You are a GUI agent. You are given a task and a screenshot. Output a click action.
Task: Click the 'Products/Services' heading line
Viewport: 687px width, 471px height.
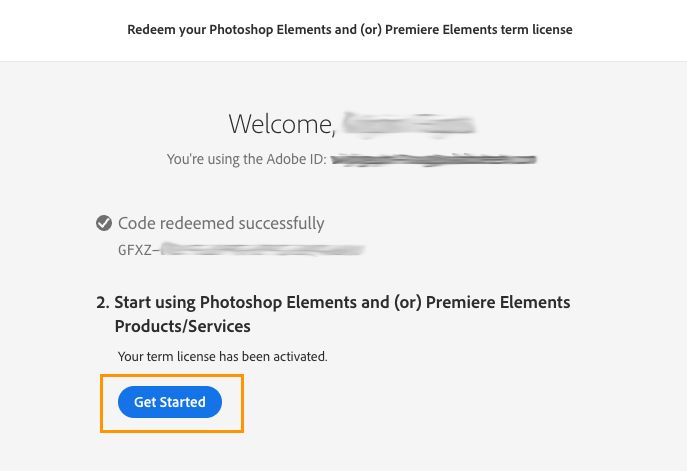[x=183, y=326]
